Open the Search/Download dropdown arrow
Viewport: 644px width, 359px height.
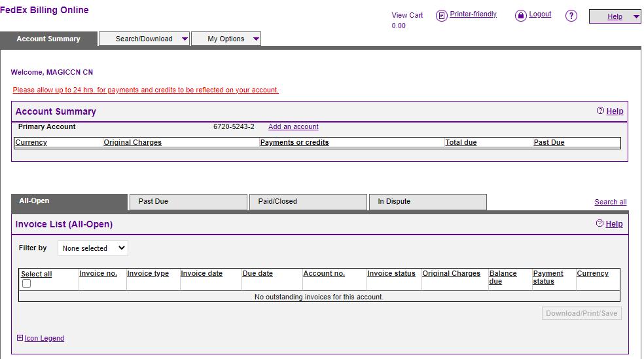[x=185, y=39]
